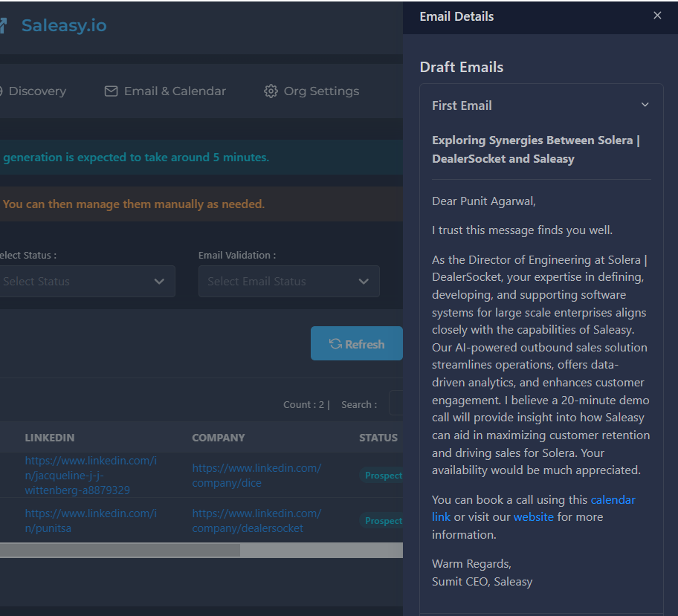Click the 'Sumit CEO, Saleasy' signature text
The width and height of the screenshot is (678, 616).
482,582
